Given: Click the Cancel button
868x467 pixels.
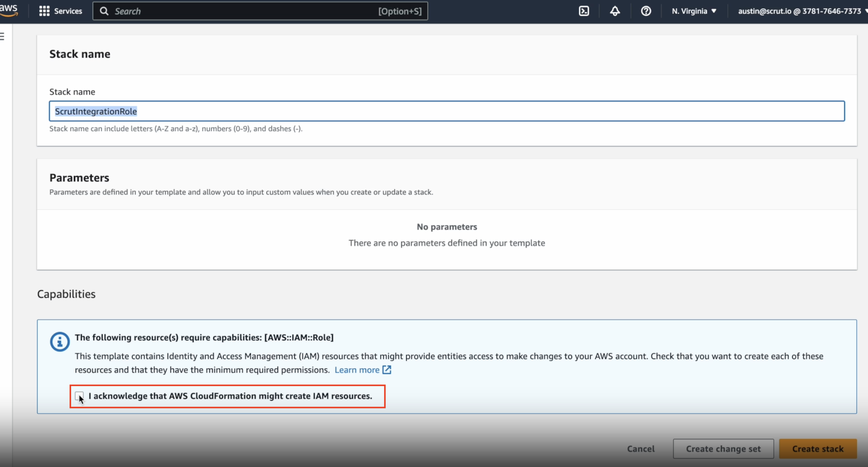Looking at the screenshot, I should coord(641,449).
